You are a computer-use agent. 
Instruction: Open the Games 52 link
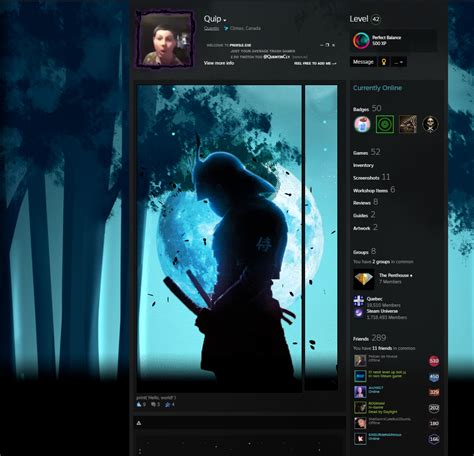[367, 152]
